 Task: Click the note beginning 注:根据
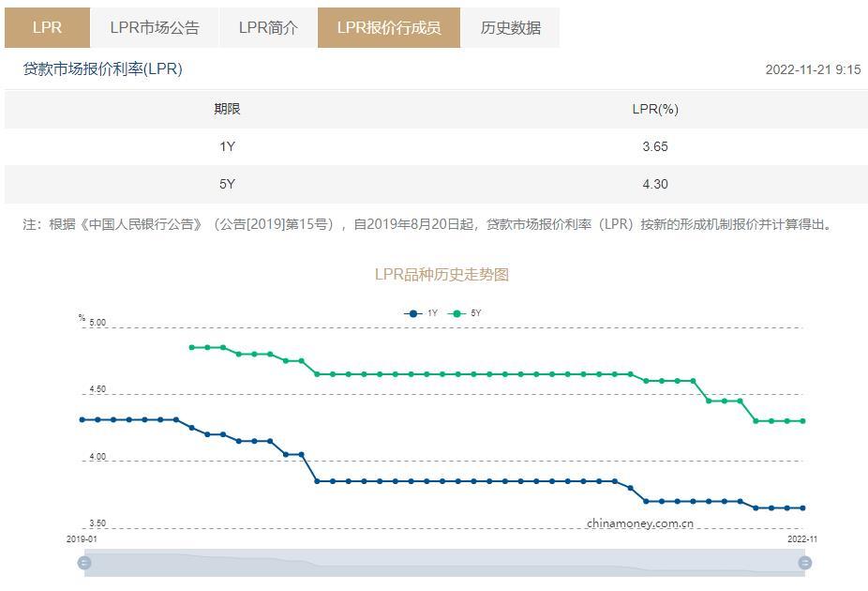click(427, 224)
